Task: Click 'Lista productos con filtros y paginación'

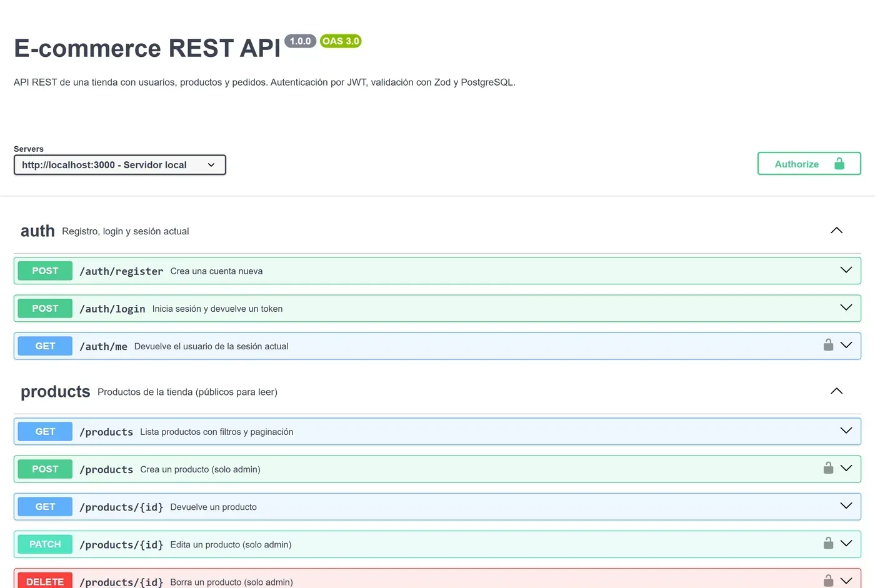Action: (217, 432)
